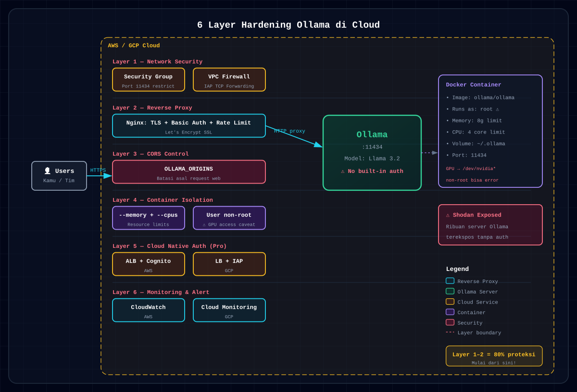
Task: Click Mulai dari sini! text
Action: [x=494, y=363]
